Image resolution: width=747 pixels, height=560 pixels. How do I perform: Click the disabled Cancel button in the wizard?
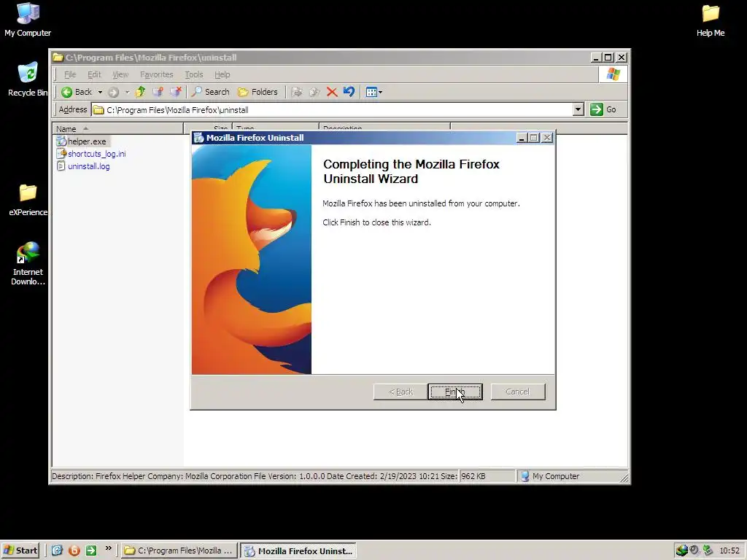518,392
